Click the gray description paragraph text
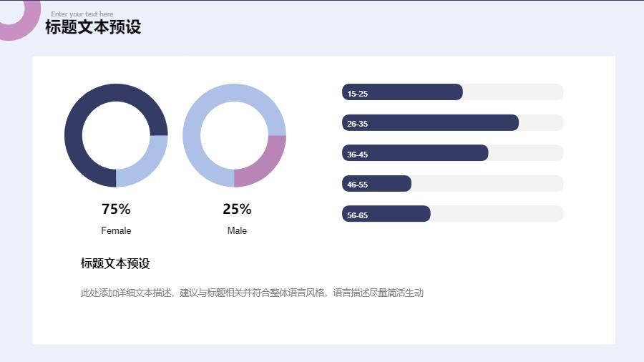Screen dimensions: 644x362 point(252,293)
